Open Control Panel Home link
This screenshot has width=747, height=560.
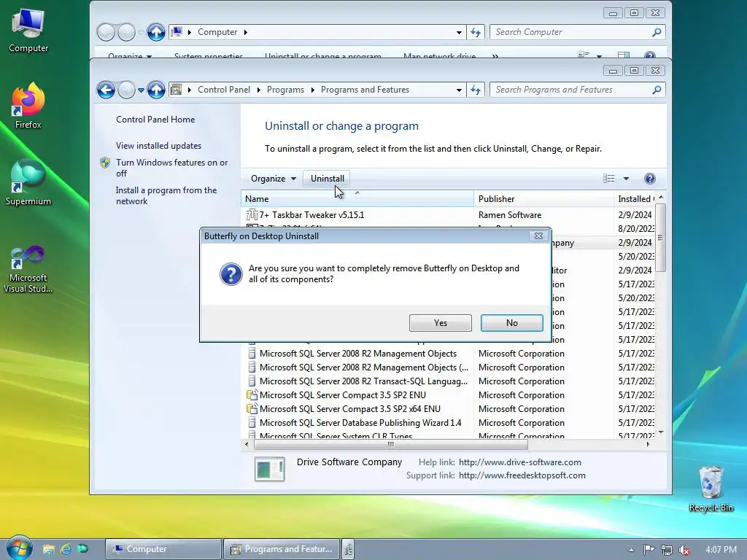155,120
